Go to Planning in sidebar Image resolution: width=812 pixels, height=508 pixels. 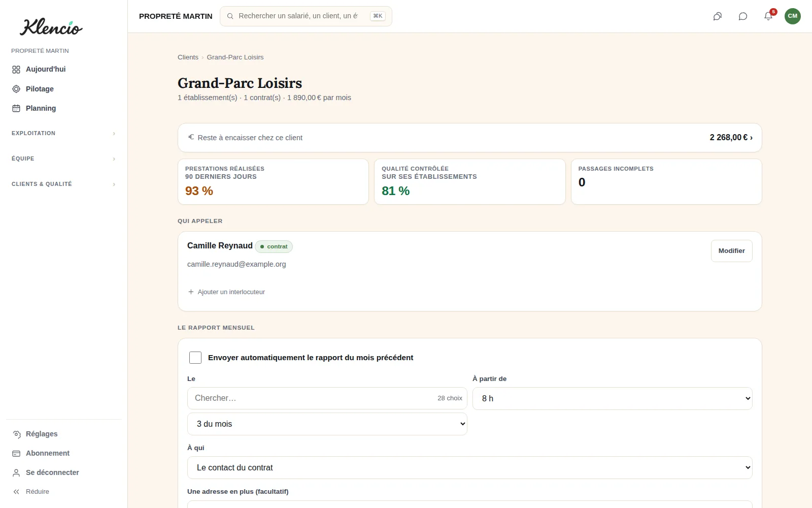64,108
